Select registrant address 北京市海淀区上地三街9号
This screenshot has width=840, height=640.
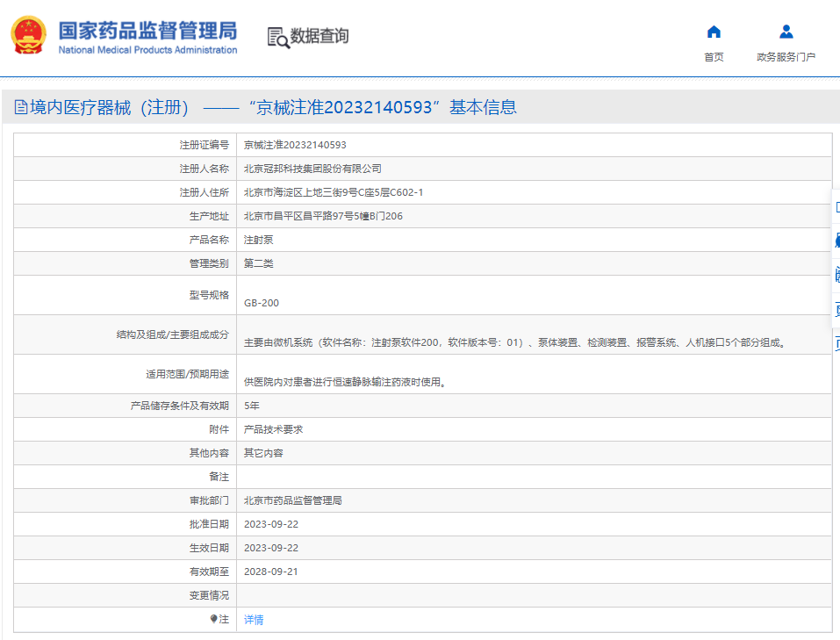[x=334, y=192]
